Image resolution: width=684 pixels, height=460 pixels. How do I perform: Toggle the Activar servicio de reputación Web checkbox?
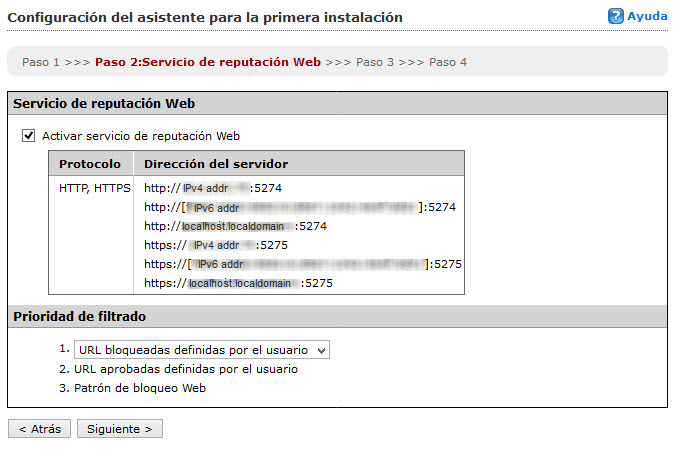coord(28,135)
